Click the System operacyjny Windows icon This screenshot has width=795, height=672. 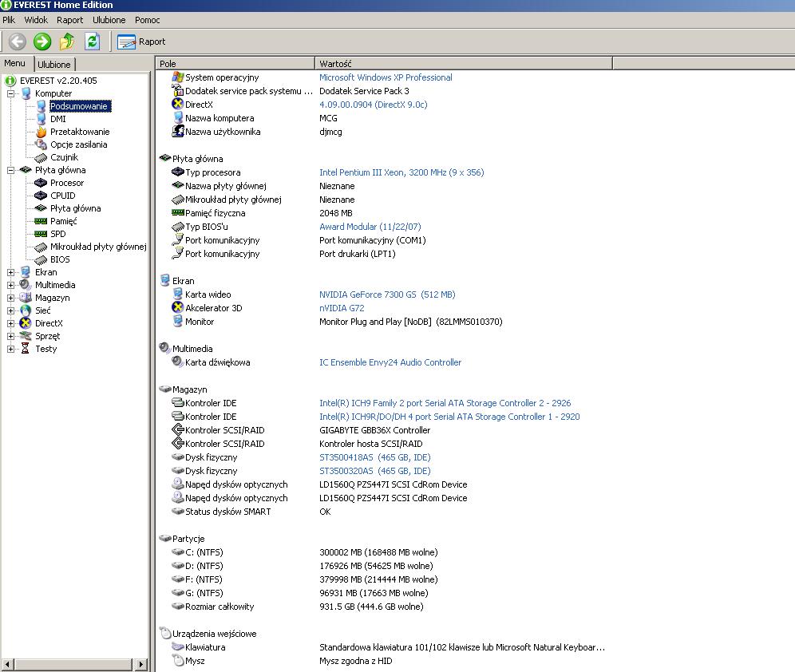pyautogui.click(x=177, y=77)
